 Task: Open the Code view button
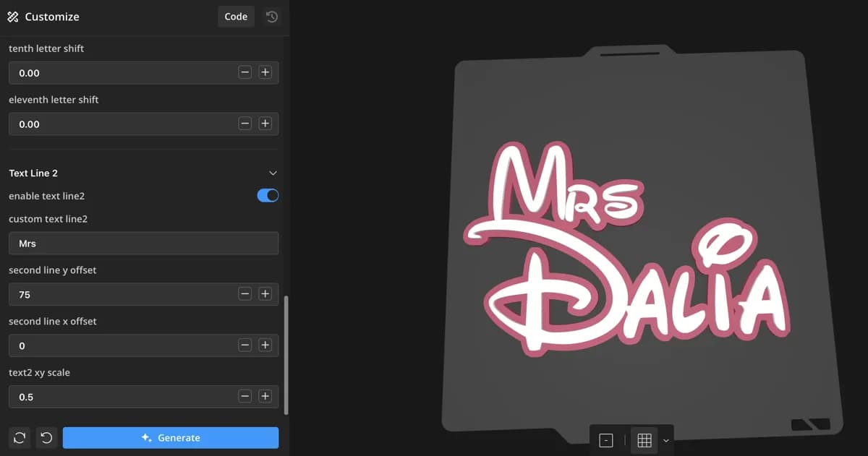236,17
